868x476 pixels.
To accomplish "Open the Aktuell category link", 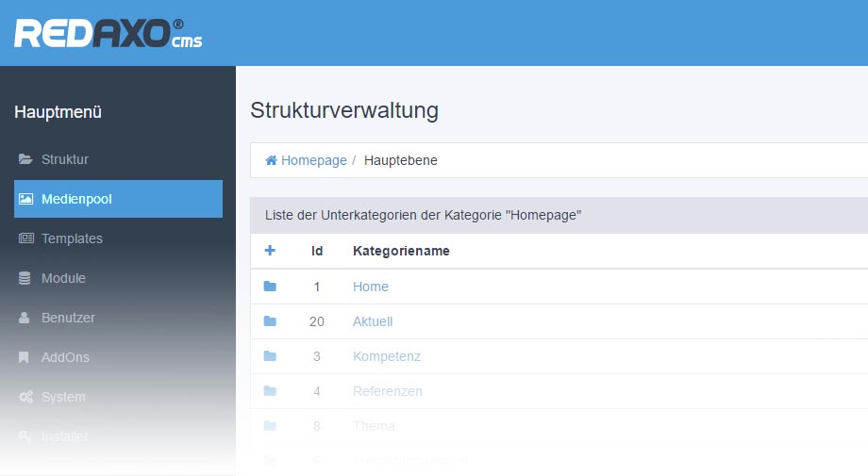I will [x=373, y=321].
